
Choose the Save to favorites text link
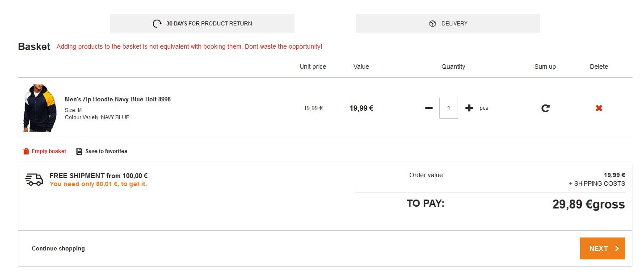(x=106, y=151)
